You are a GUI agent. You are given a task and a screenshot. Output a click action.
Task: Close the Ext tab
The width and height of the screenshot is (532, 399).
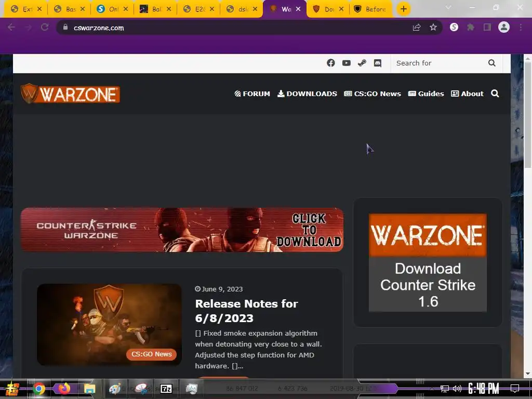[39, 9]
